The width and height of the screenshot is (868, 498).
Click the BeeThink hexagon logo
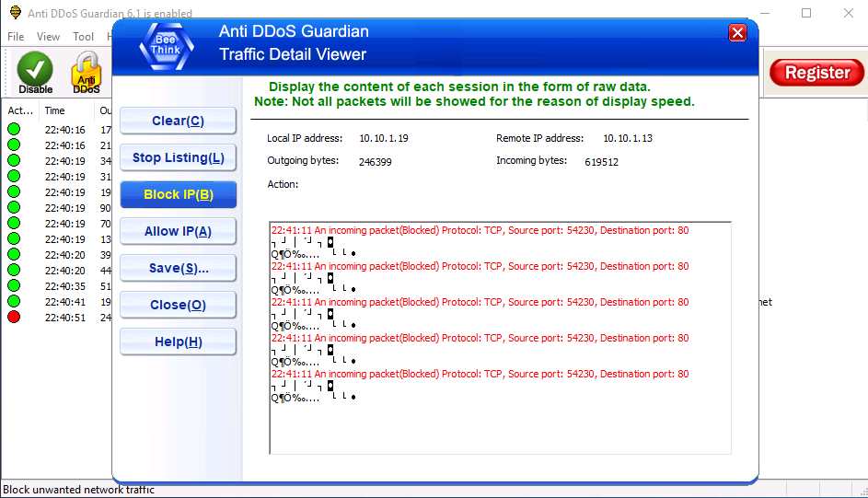click(166, 45)
